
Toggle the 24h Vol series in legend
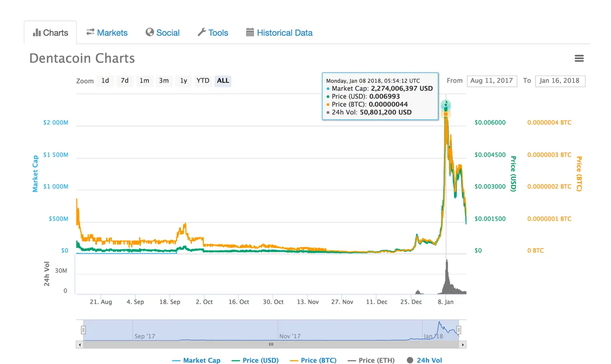pyautogui.click(x=424, y=360)
